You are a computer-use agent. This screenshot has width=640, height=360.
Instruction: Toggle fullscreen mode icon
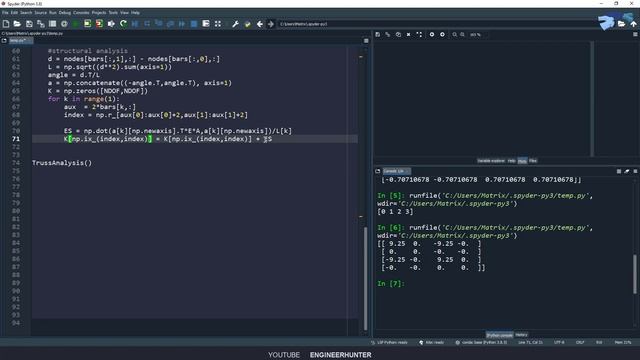click(x=218, y=24)
